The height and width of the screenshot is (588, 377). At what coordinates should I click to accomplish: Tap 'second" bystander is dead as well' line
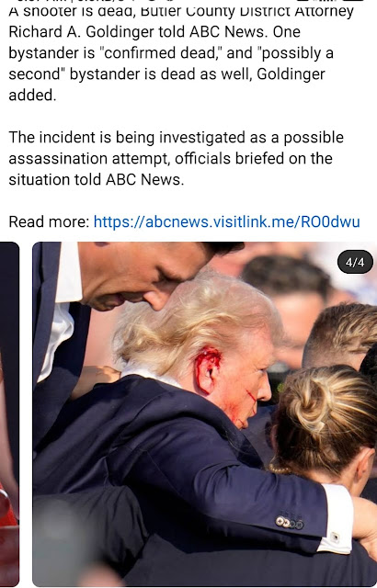166,74
